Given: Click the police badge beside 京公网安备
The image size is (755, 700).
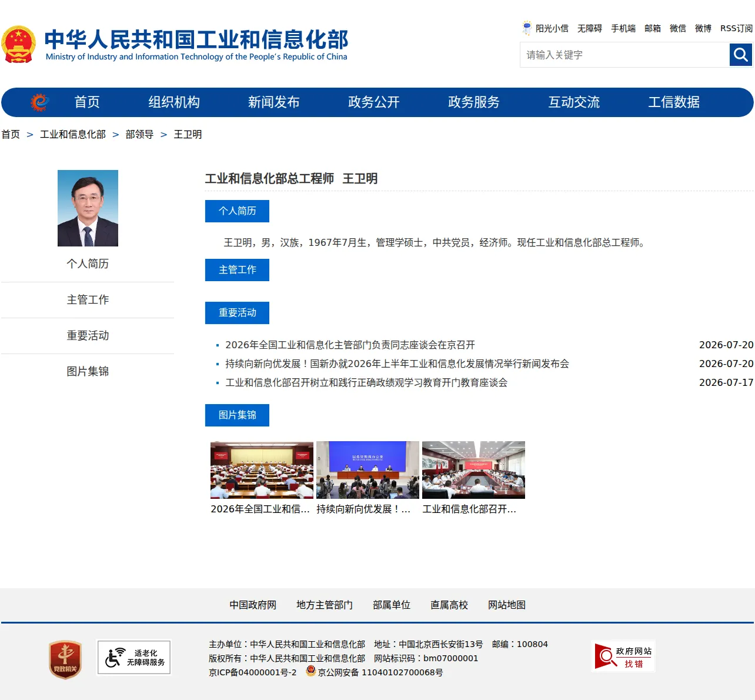Looking at the screenshot, I should 311,671.
